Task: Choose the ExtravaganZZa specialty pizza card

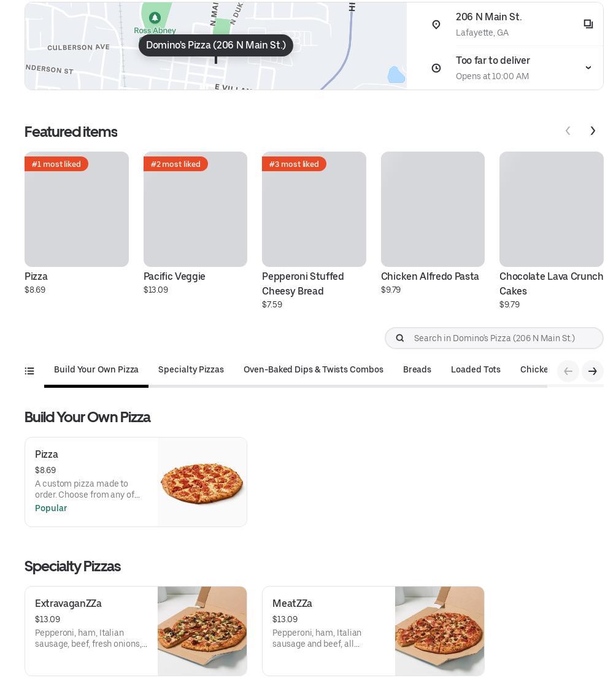Action: [136, 631]
